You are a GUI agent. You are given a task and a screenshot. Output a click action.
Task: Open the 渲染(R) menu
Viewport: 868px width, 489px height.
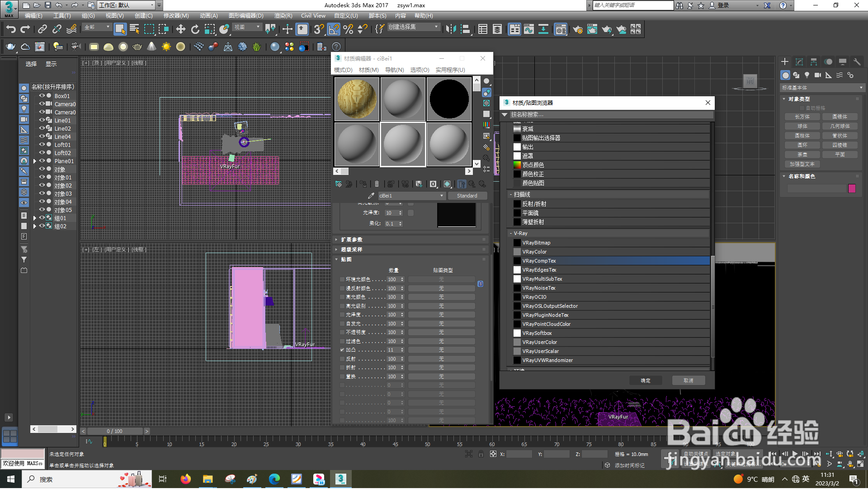pyautogui.click(x=283, y=16)
